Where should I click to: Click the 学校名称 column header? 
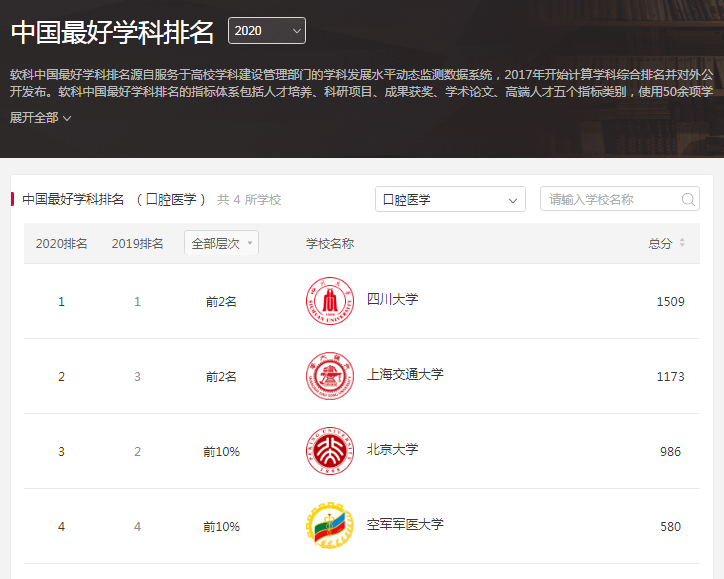pyautogui.click(x=330, y=243)
